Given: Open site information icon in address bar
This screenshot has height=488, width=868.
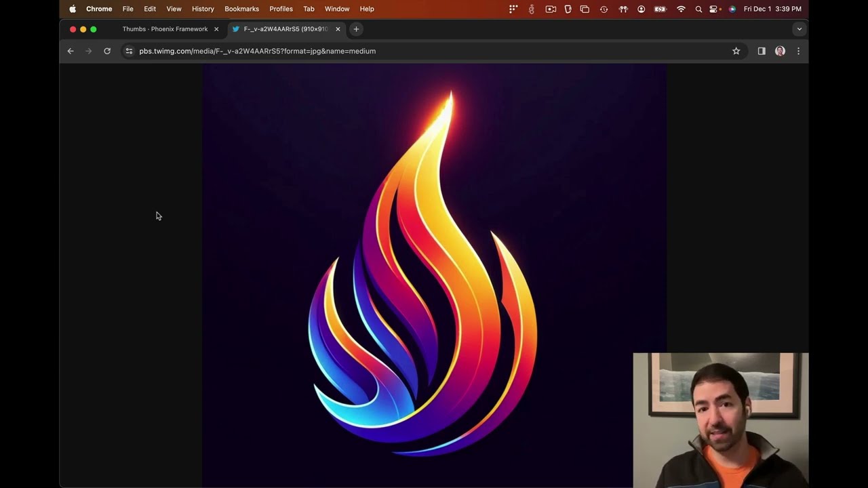Looking at the screenshot, I should 129,51.
